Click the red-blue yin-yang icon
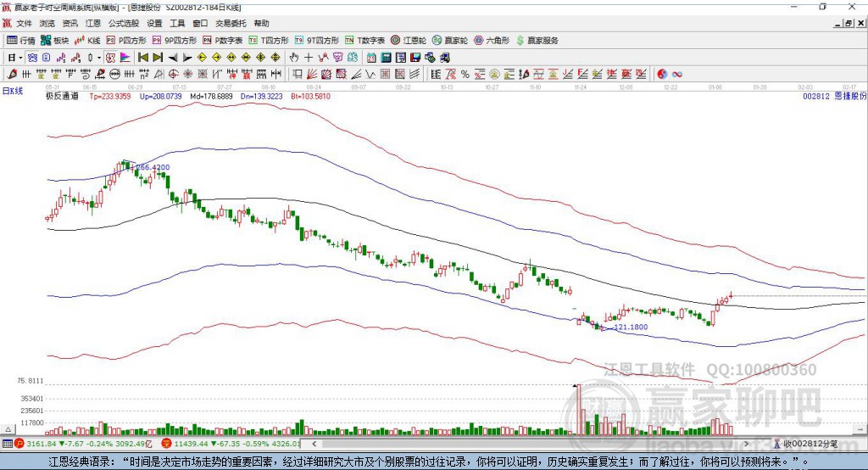This screenshot has height=470, width=868. [x=662, y=75]
